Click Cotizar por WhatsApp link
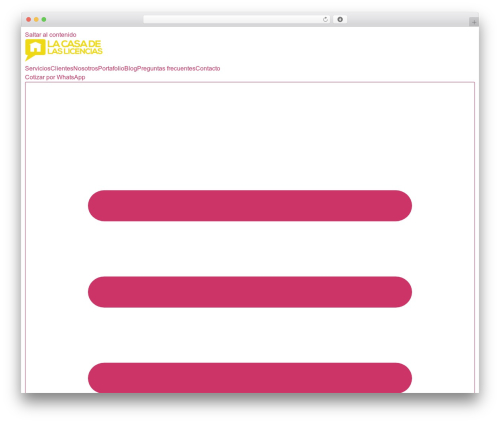The width and height of the screenshot is (500, 423). tap(55, 77)
